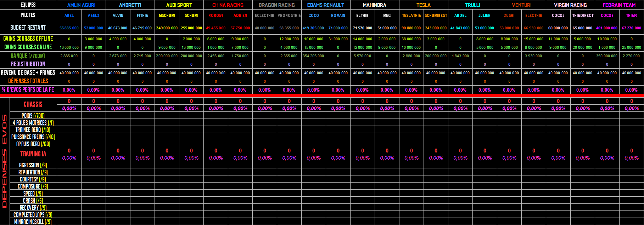Click pilot SCHUMIBEST name cell
644x225 pixels.
(436, 16)
